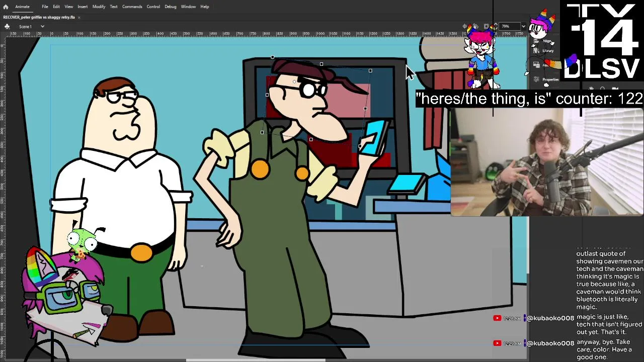Expand the Scene 1 dropdown arrow
This screenshot has width=644, height=362.
pyautogui.click(x=42, y=26)
